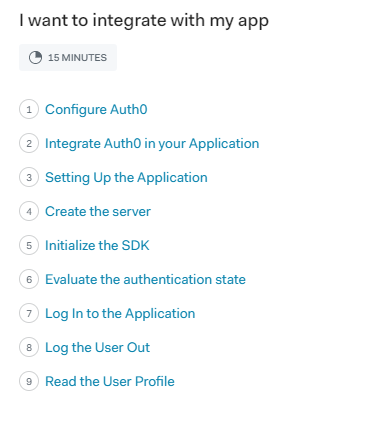Open Evaluate the authentication state link
The width and height of the screenshot is (383, 433).
coord(145,279)
